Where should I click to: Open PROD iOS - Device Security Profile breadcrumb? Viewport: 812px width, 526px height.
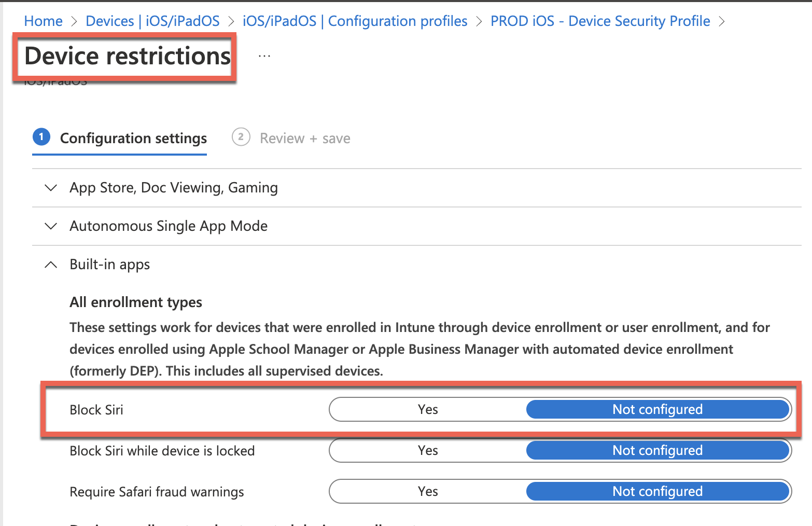[x=600, y=21]
